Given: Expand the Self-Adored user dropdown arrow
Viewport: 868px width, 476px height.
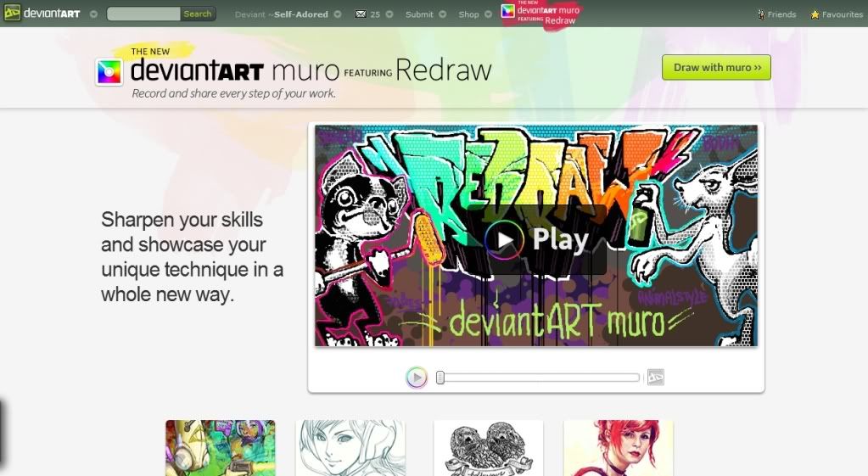Looking at the screenshot, I should tap(338, 14).
